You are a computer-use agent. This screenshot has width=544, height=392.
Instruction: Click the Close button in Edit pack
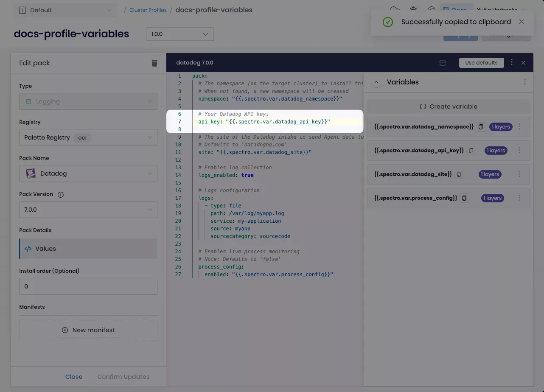coord(74,377)
